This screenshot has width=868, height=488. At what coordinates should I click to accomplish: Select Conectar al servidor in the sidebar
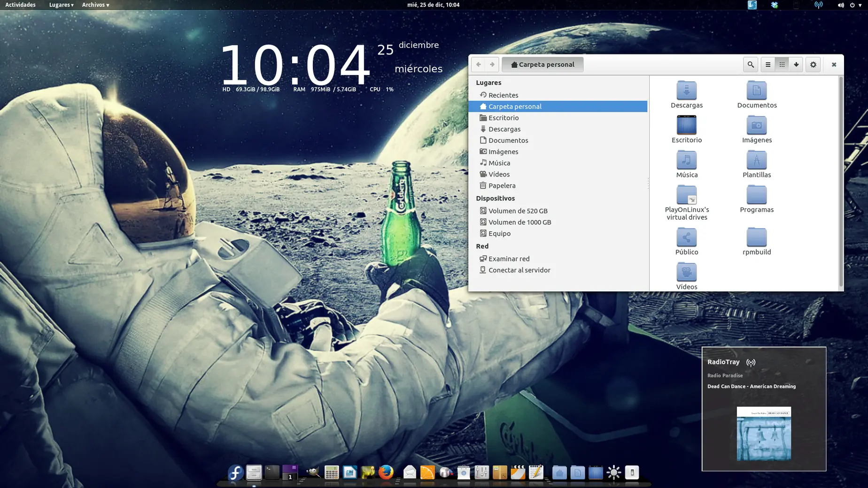(519, 270)
